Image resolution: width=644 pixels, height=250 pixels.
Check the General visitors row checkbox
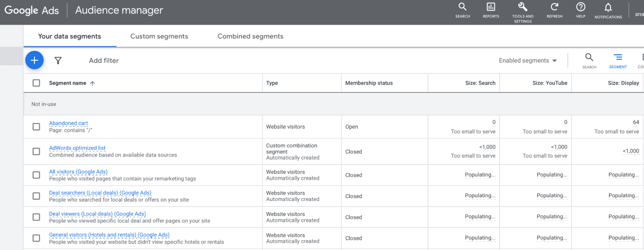tap(36, 238)
